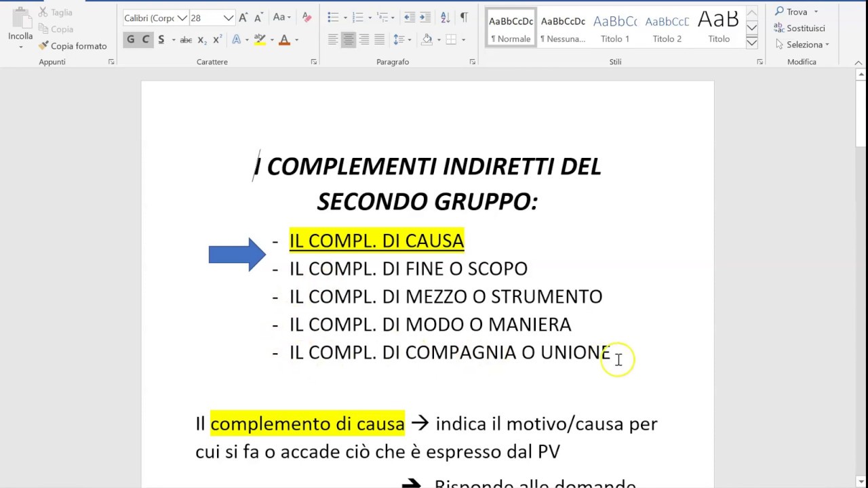Image resolution: width=868 pixels, height=488 pixels.
Task: Toggle subscript x₂ formatting
Action: point(202,40)
